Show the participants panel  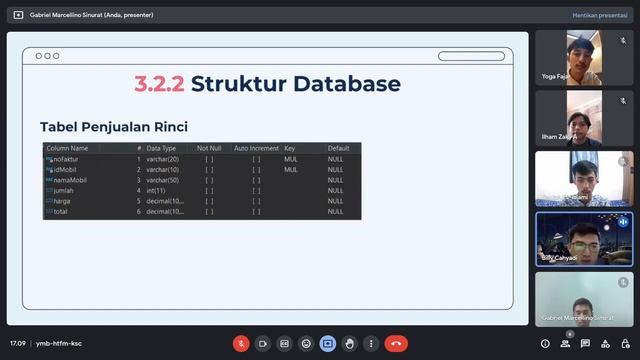pyautogui.click(x=565, y=344)
